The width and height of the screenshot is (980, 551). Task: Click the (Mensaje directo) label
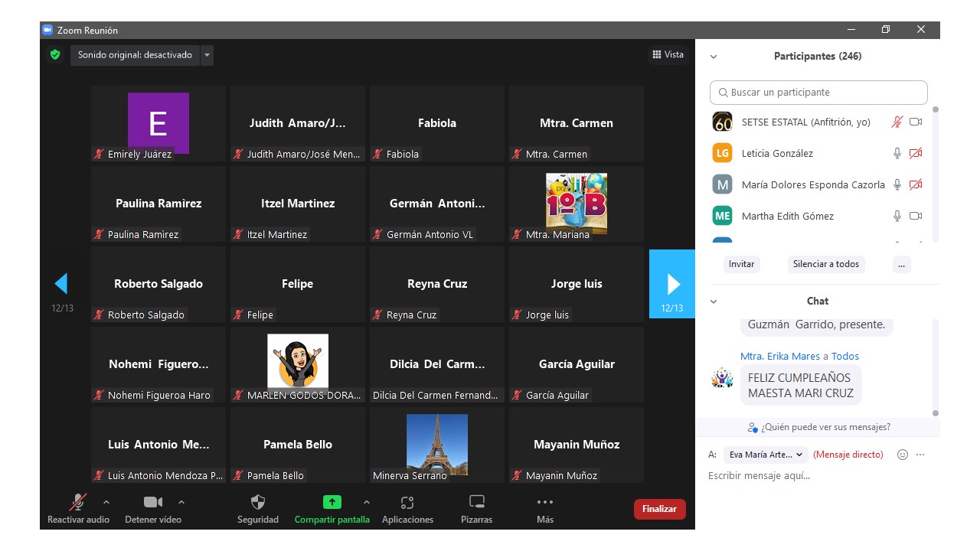848,455
